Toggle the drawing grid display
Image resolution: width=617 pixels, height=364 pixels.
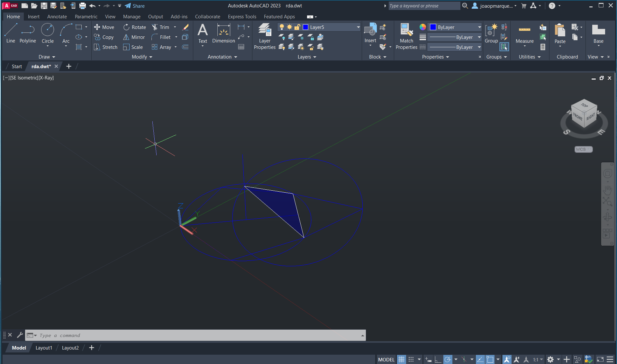pyautogui.click(x=401, y=359)
